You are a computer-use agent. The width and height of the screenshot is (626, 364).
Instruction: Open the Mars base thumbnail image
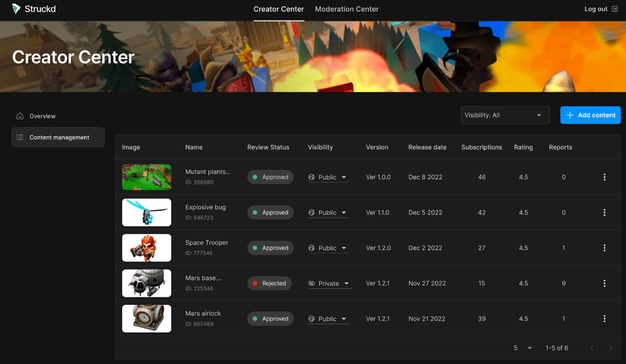[147, 283]
